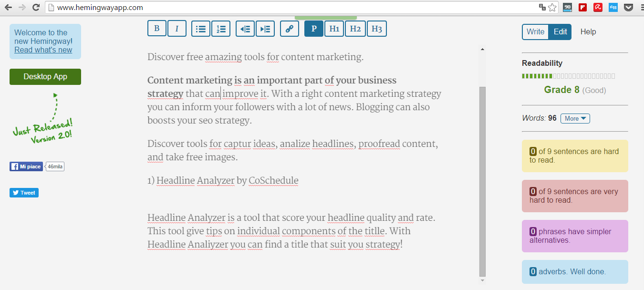
Task: Reload the page
Action: coord(36,7)
